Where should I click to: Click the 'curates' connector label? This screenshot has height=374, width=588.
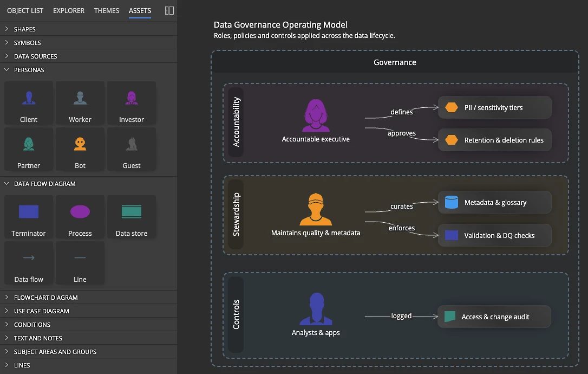(x=402, y=206)
